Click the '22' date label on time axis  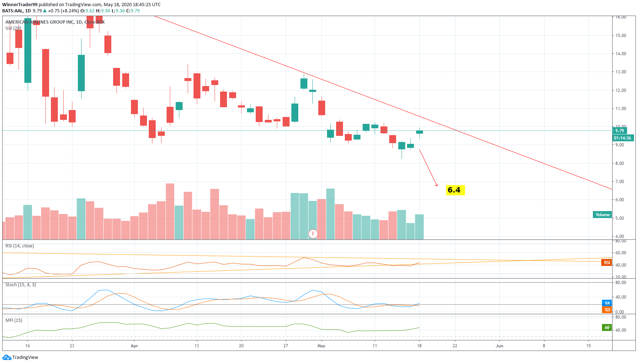click(x=455, y=346)
